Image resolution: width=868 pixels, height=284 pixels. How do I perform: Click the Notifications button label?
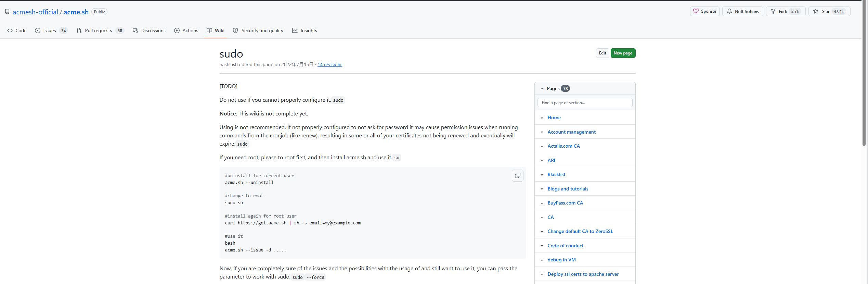coord(747,11)
